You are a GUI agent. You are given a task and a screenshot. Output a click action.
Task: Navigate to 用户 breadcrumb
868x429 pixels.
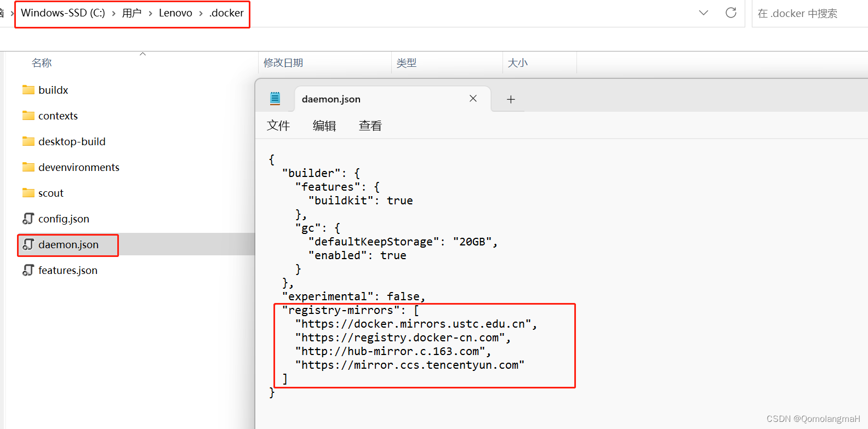pyautogui.click(x=132, y=13)
